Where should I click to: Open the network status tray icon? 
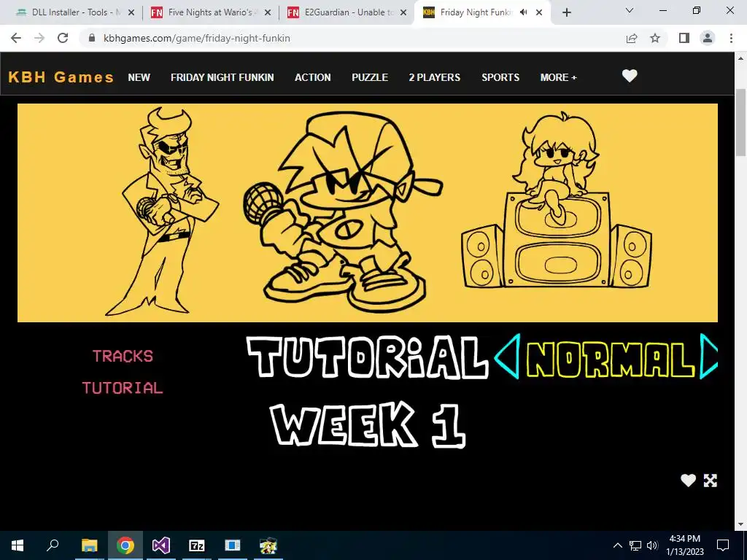click(x=635, y=545)
